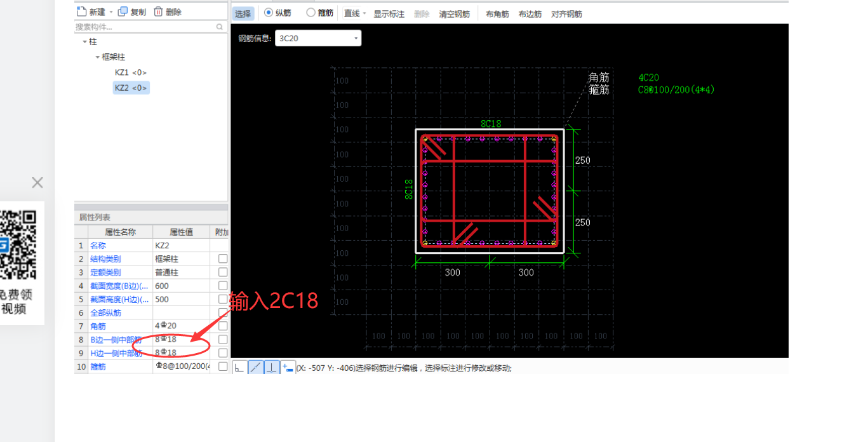The image size is (868, 442).
Task: Collapse the 框架柱 tree node
Action: (x=98, y=57)
